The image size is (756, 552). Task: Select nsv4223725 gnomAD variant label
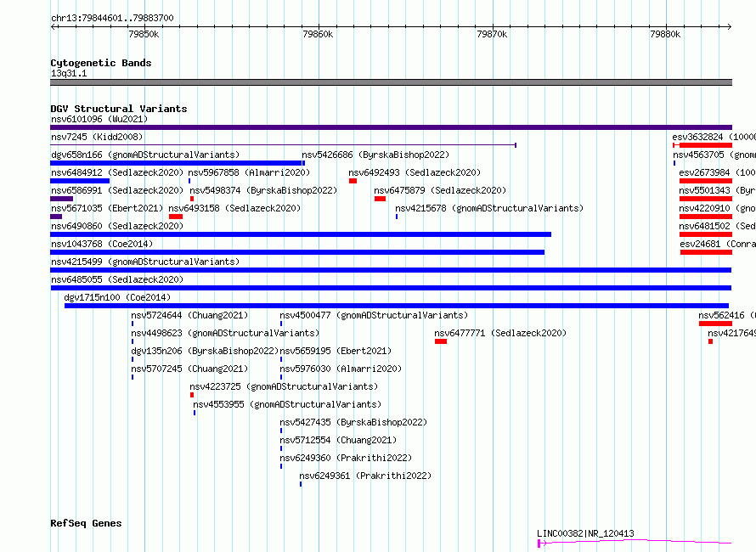[x=284, y=386]
